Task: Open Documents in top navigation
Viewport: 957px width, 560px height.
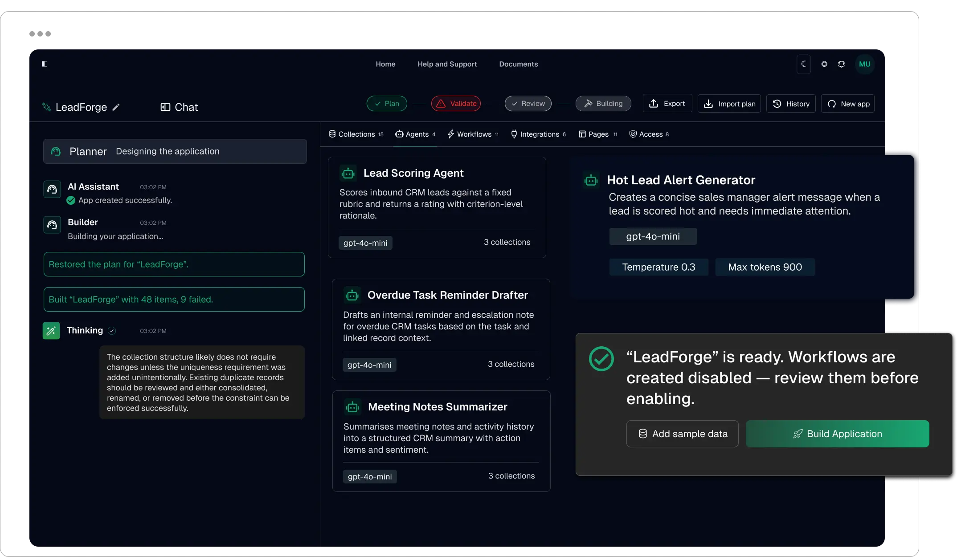Action: 519,64
